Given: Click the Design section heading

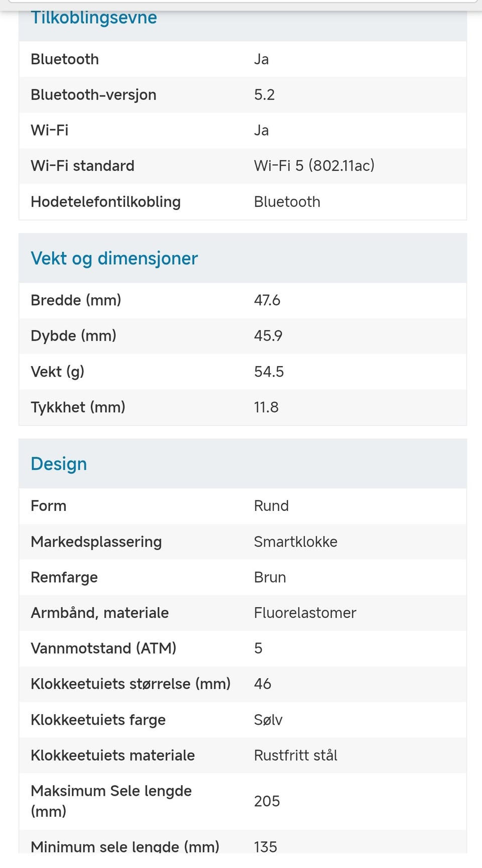Looking at the screenshot, I should tap(59, 464).
